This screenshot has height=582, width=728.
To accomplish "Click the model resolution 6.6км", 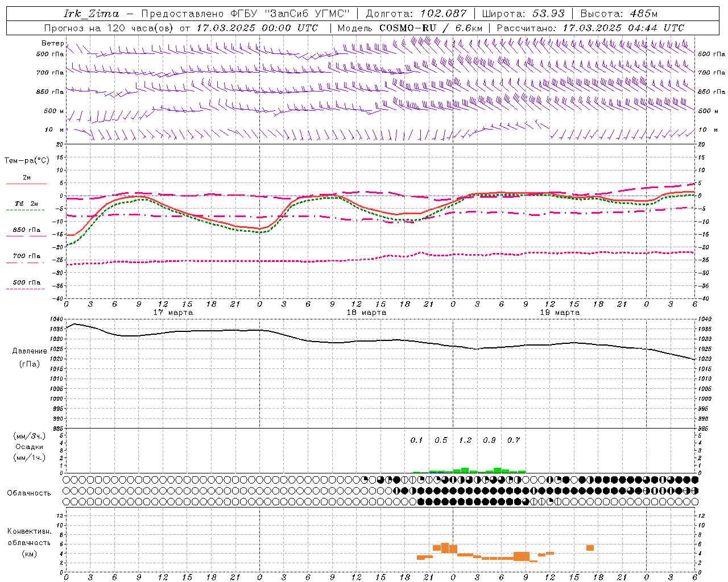I will (469, 28).
